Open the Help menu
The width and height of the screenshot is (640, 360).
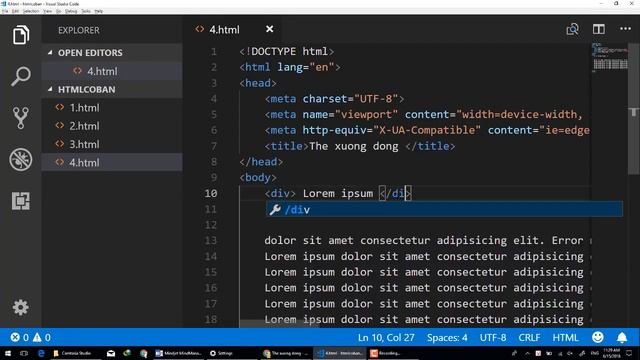click(x=99, y=11)
